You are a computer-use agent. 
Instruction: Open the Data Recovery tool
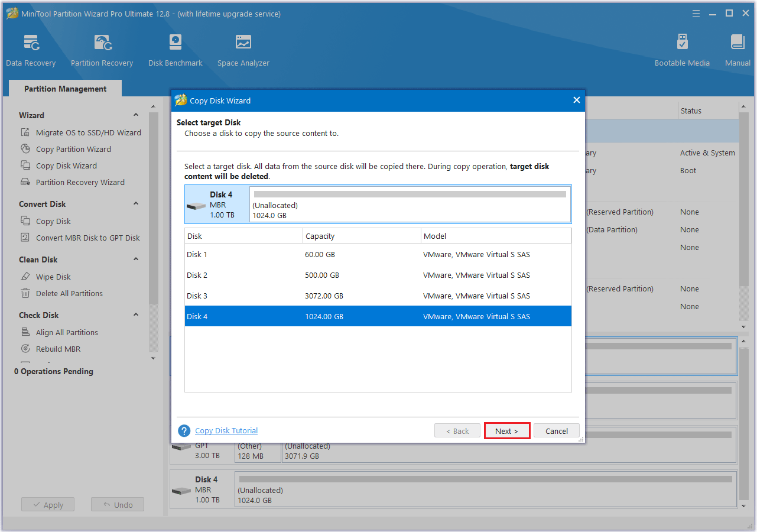[x=31, y=51]
